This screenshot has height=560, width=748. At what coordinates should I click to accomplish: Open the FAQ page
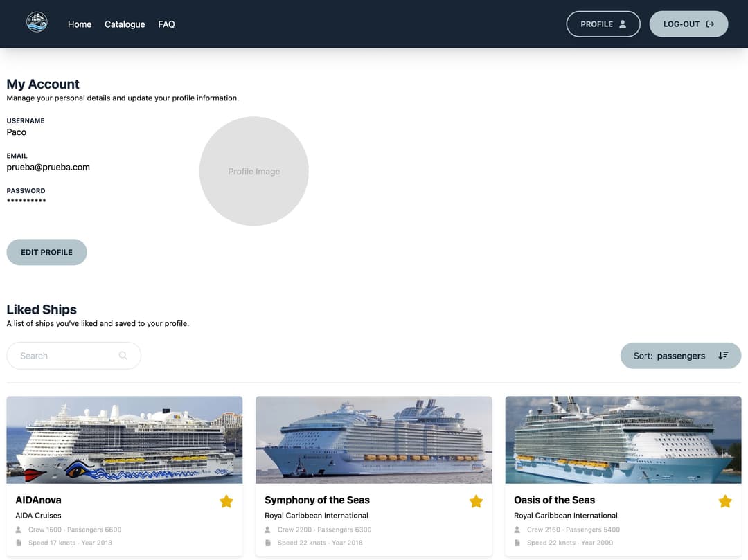point(166,24)
